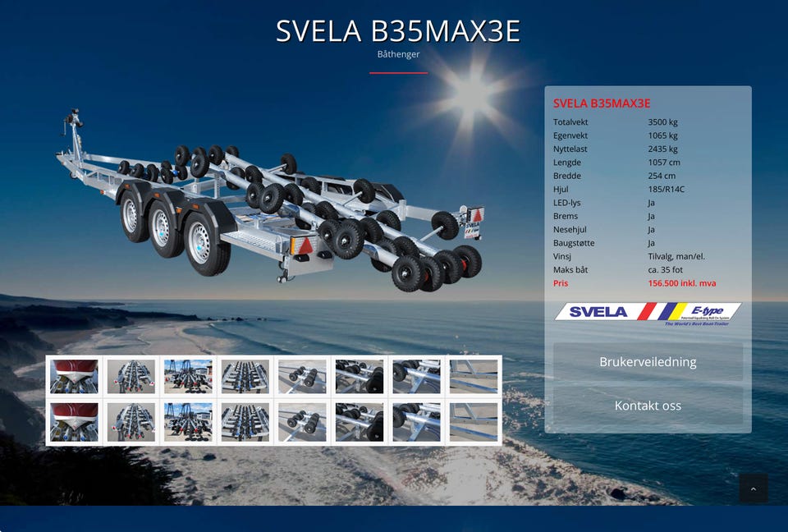
Task: Open the last thumbnail in the top row
Action: [474, 376]
